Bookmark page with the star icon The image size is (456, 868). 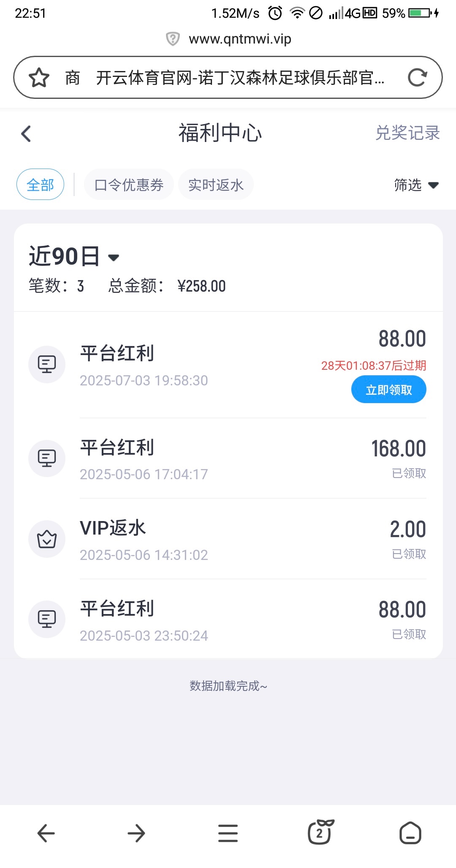click(39, 78)
